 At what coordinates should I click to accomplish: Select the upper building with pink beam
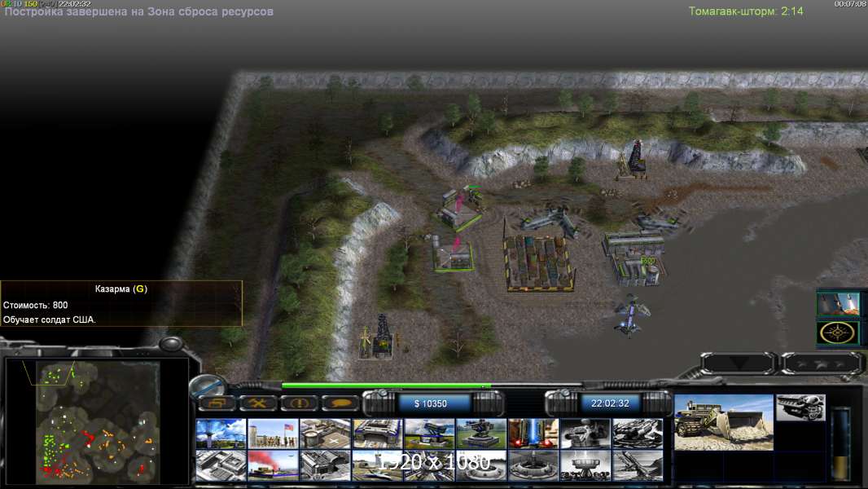pos(461,209)
